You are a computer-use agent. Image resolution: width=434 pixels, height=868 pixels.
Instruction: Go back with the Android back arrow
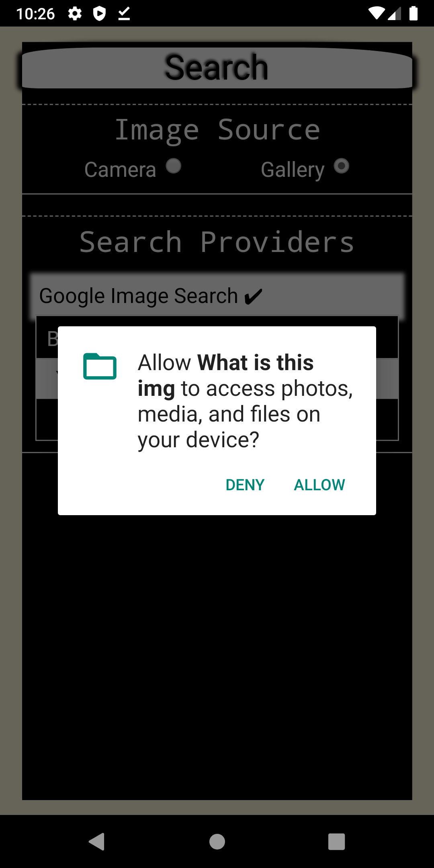(97, 841)
